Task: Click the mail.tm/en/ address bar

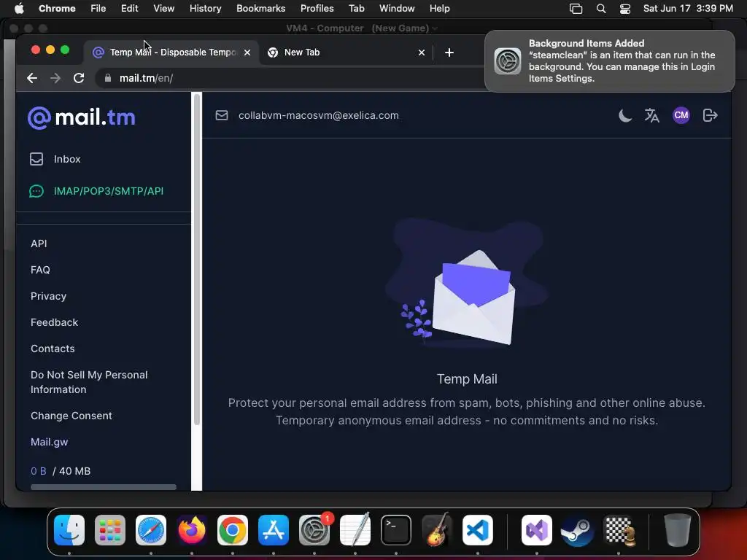Action: [x=290, y=78]
